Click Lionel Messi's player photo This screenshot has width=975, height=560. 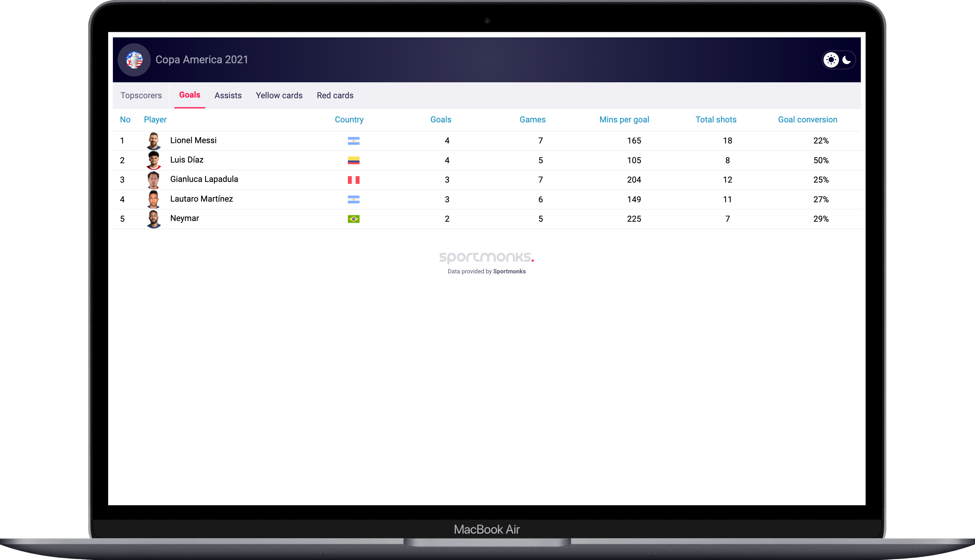click(x=153, y=141)
